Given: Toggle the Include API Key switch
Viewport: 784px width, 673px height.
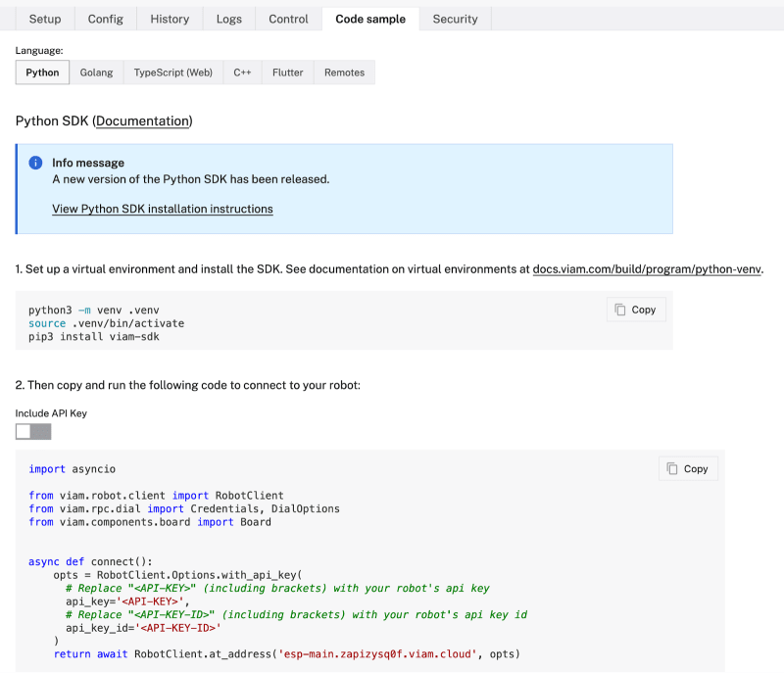Looking at the screenshot, I should coord(33,432).
